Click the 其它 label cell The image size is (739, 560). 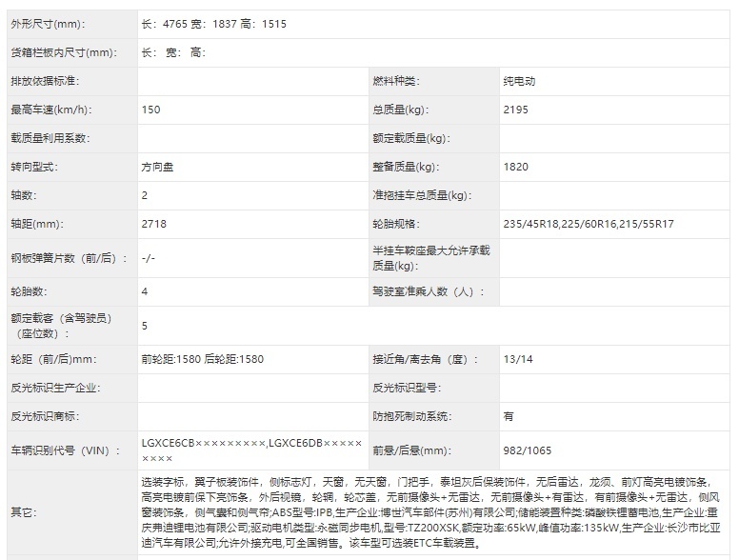[x=72, y=512]
